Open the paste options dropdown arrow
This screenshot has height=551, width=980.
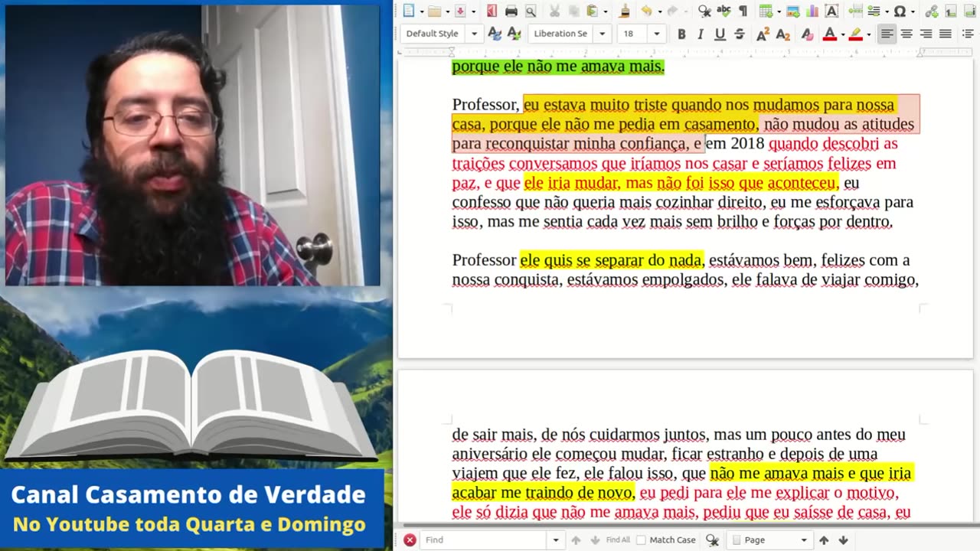click(605, 11)
